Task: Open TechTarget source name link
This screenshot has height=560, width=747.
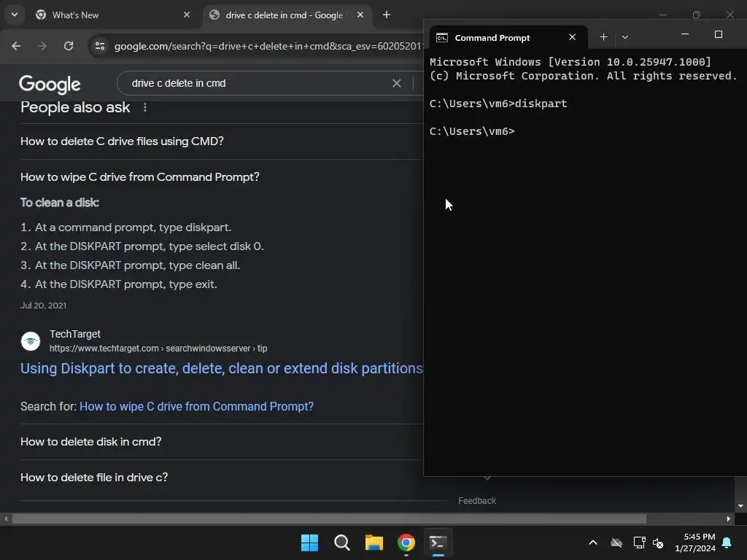Action: 75,334
